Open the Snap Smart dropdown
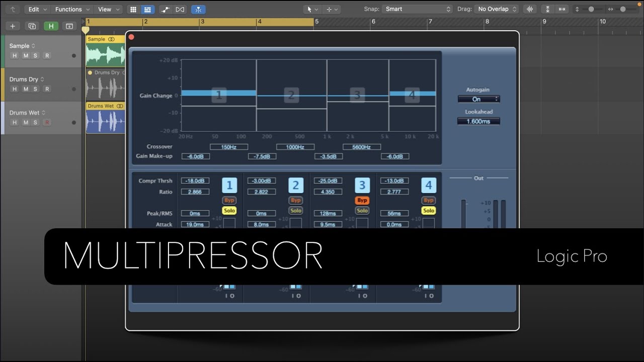644x362 pixels. 418,9
